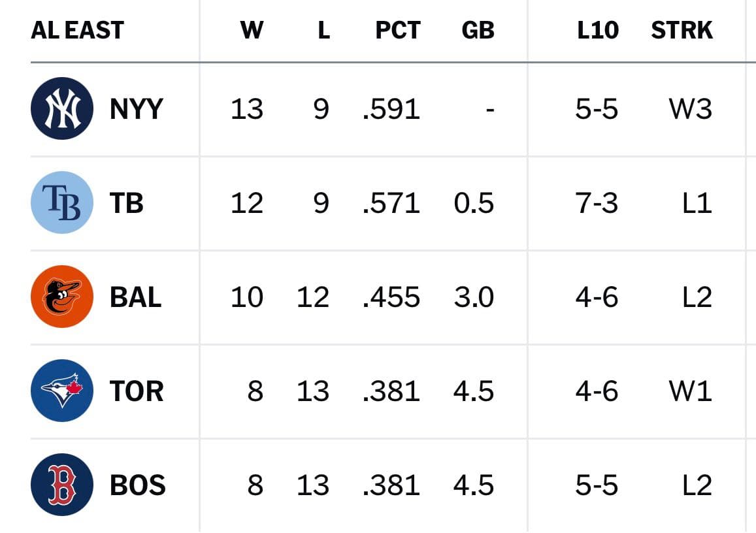756x533 pixels.
Task: Select the Rays 7-3 last-ten cell
Action: click(597, 203)
